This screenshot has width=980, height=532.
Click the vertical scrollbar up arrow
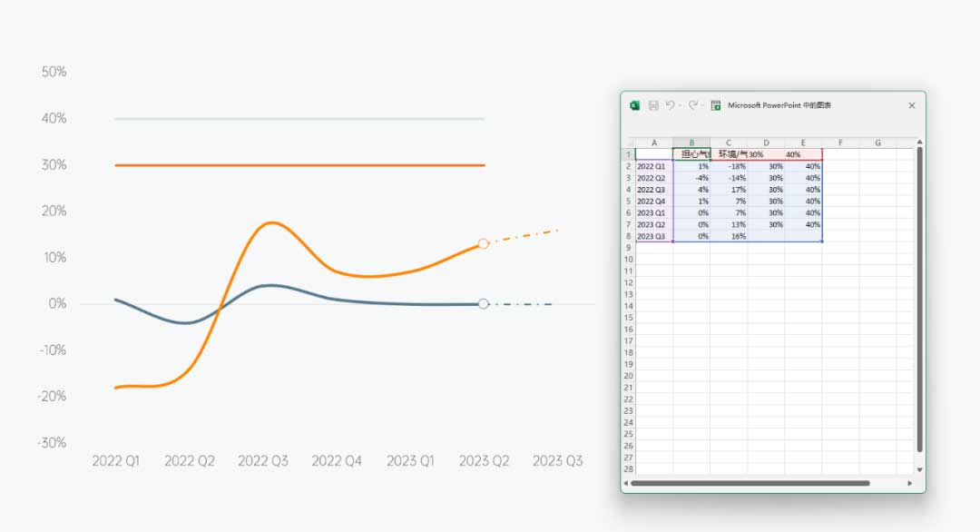click(919, 143)
